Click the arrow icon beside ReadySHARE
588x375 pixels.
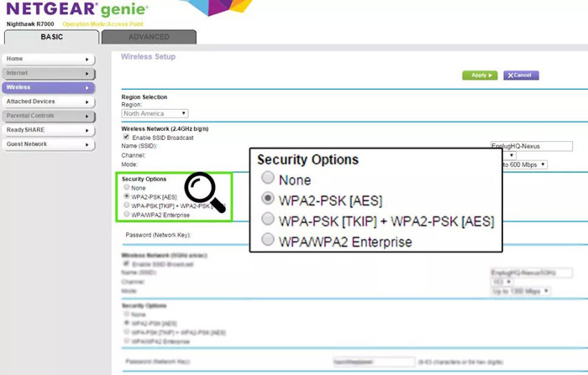click(x=87, y=130)
